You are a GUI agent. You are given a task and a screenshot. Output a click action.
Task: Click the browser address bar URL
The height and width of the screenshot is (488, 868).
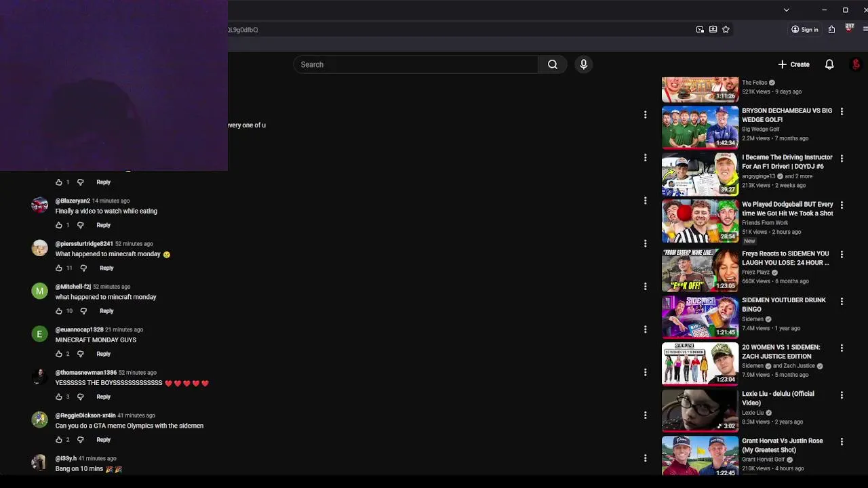point(243,30)
